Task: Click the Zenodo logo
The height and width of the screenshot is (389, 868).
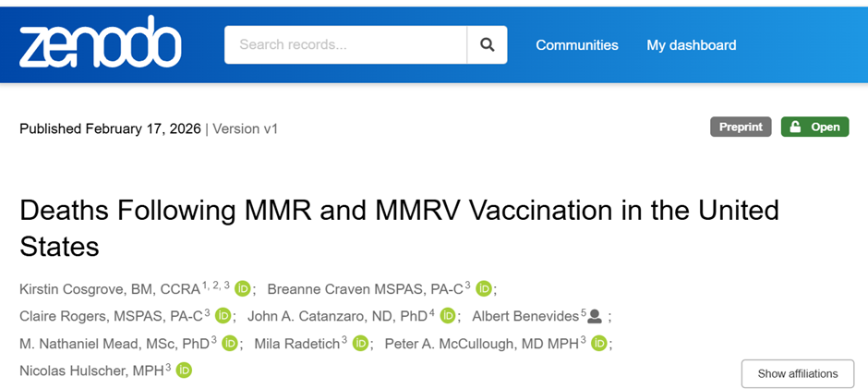Action: coord(100,44)
